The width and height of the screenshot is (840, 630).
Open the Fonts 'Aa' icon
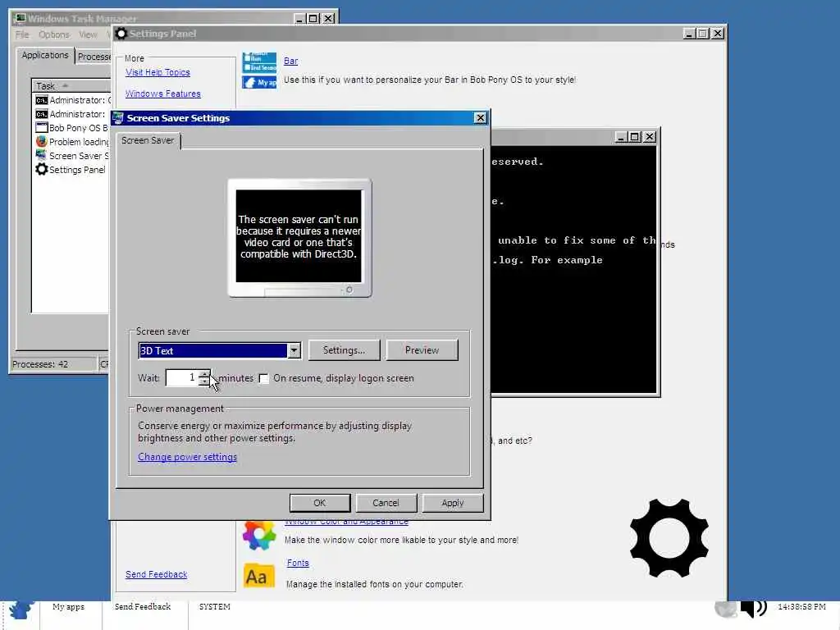point(258,577)
